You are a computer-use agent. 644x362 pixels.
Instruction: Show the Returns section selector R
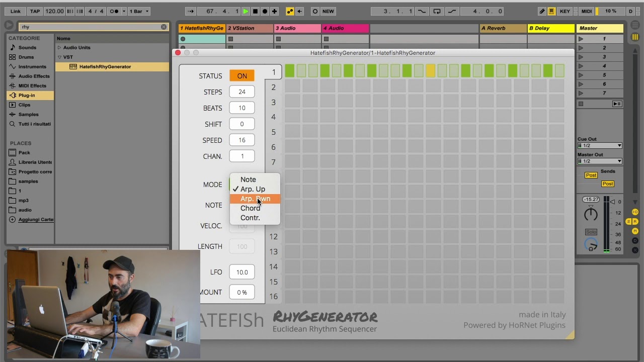click(635, 222)
